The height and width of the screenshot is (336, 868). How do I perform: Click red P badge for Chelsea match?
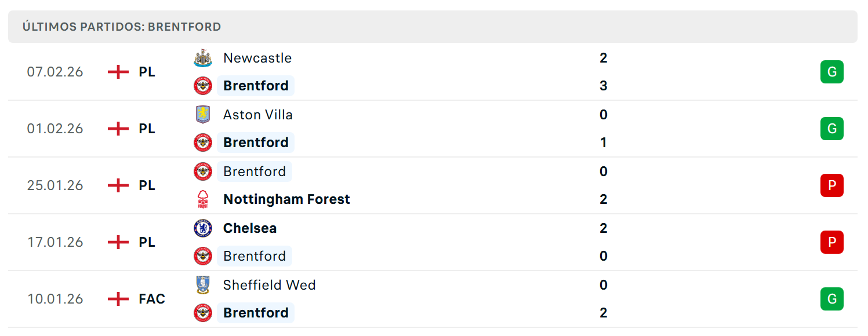(x=832, y=242)
